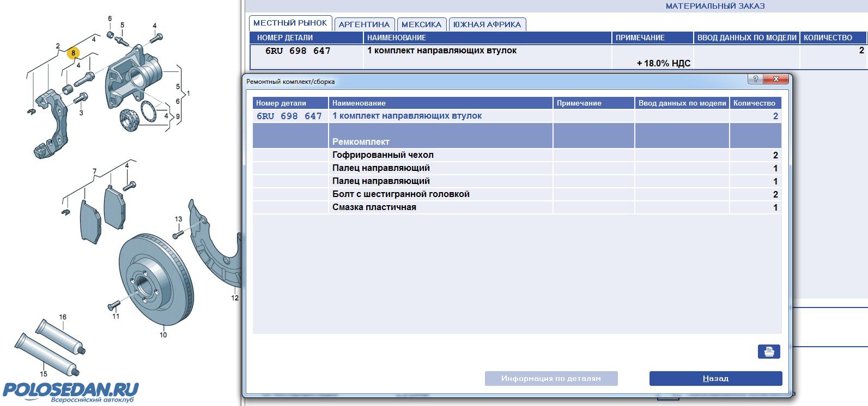Click the Информация по деталям button
The width and height of the screenshot is (868, 406).
click(551, 378)
